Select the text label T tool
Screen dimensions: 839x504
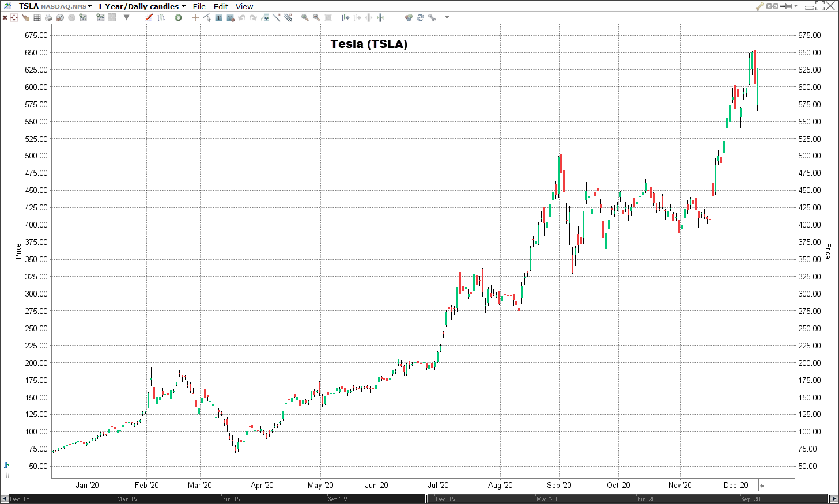[219, 18]
